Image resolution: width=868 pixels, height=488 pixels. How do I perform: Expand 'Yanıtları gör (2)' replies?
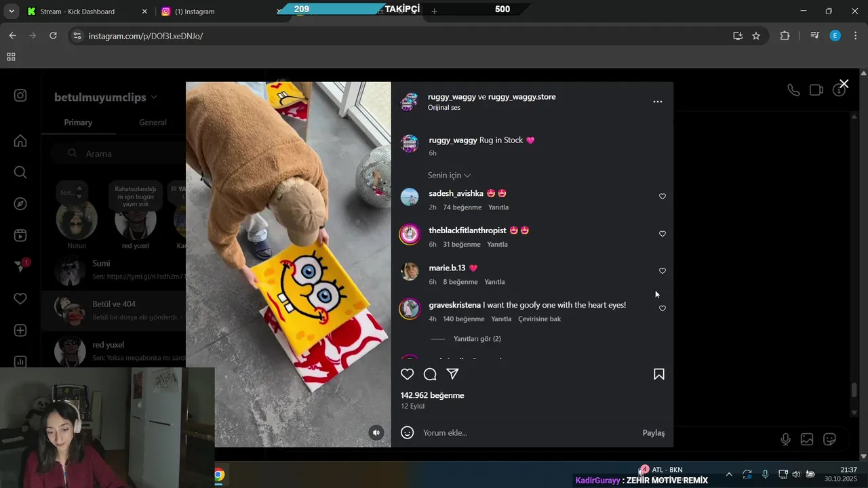tap(477, 339)
